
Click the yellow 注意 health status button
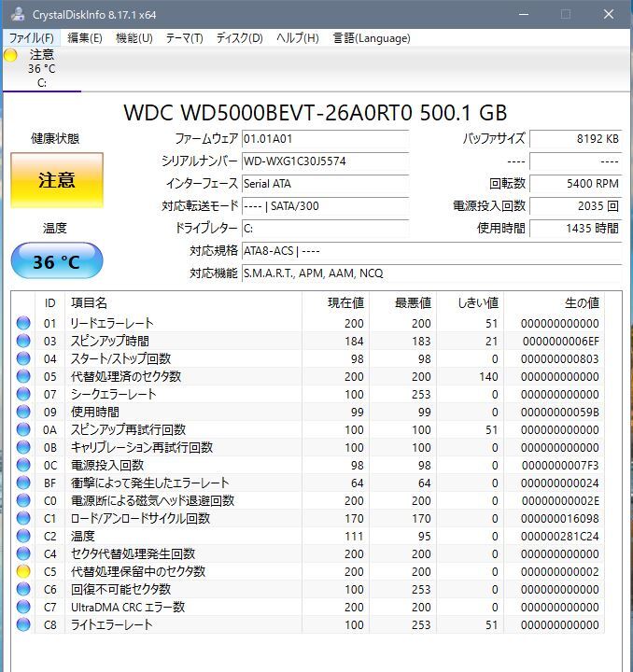57,180
